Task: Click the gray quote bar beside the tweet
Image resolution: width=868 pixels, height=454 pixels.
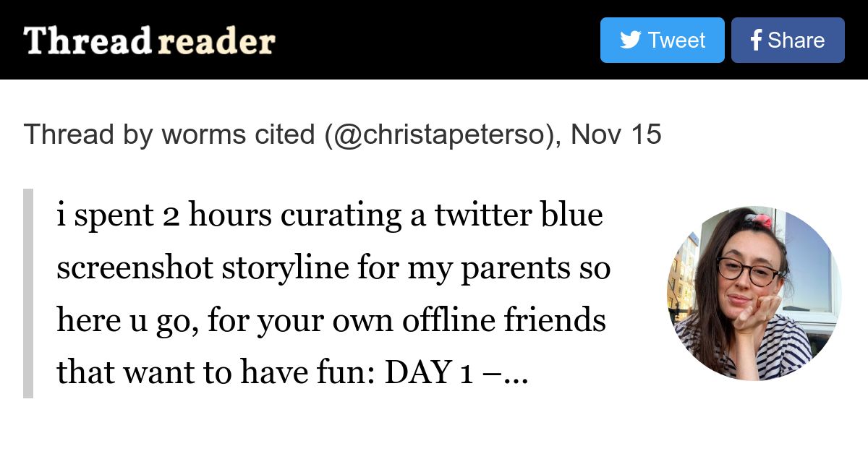Action: pos(28,294)
